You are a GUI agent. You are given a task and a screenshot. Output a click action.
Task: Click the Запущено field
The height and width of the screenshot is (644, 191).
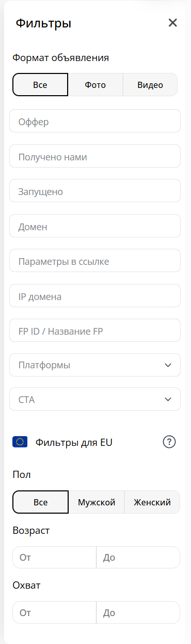pyautogui.click(x=95, y=190)
